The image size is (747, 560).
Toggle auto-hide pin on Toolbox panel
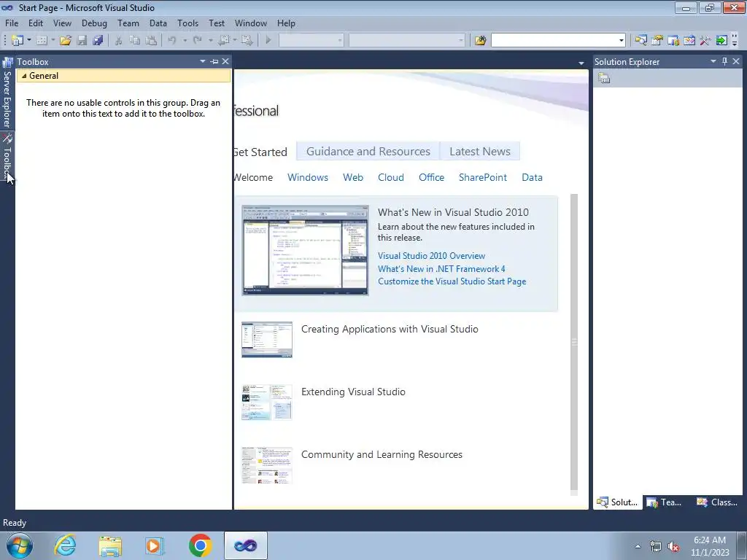(x=214, y=61)
